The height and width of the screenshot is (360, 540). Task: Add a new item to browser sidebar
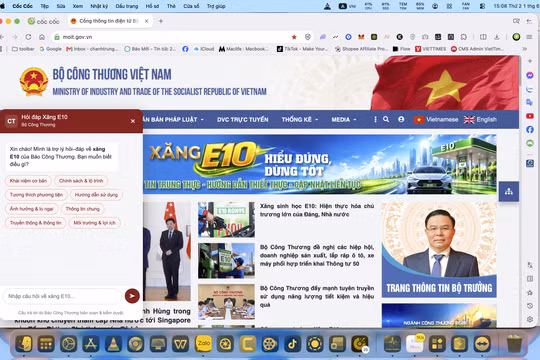[530, 61]
